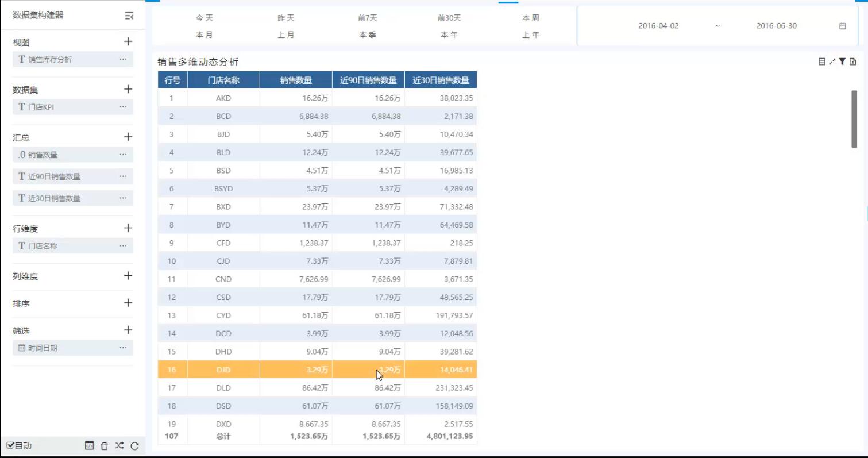This screenshot has height=458, width=868.
Task: Select the 前30天 quick date option
Action: coord(449,18)
